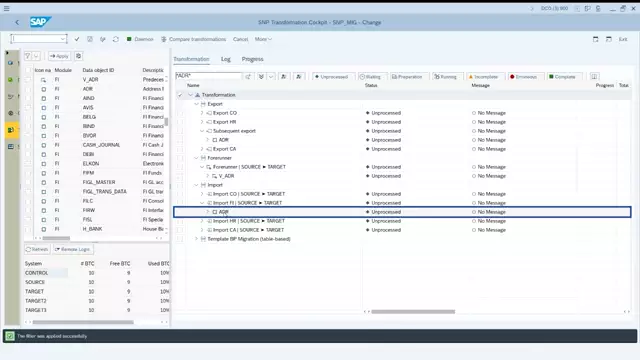Screen dimensions: 640x360
Task: Click the tree horizontal scrollbar thumb
Action: point(413,311)
